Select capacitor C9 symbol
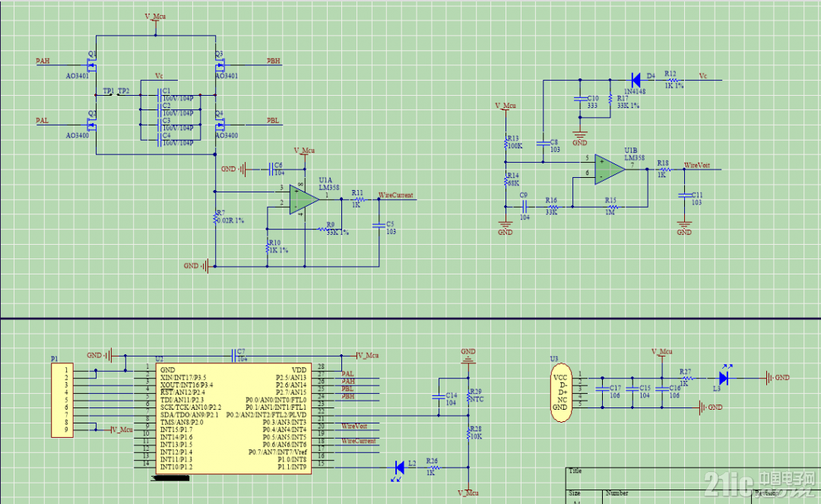The height and width of the screenshot is (504, 821). [524, 207]
